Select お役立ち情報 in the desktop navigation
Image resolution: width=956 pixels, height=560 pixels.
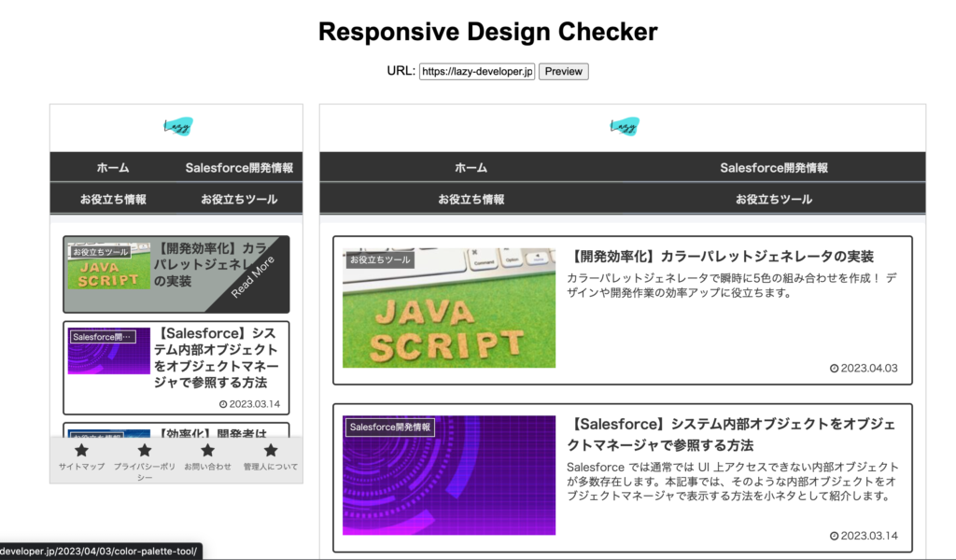(471, 199)
